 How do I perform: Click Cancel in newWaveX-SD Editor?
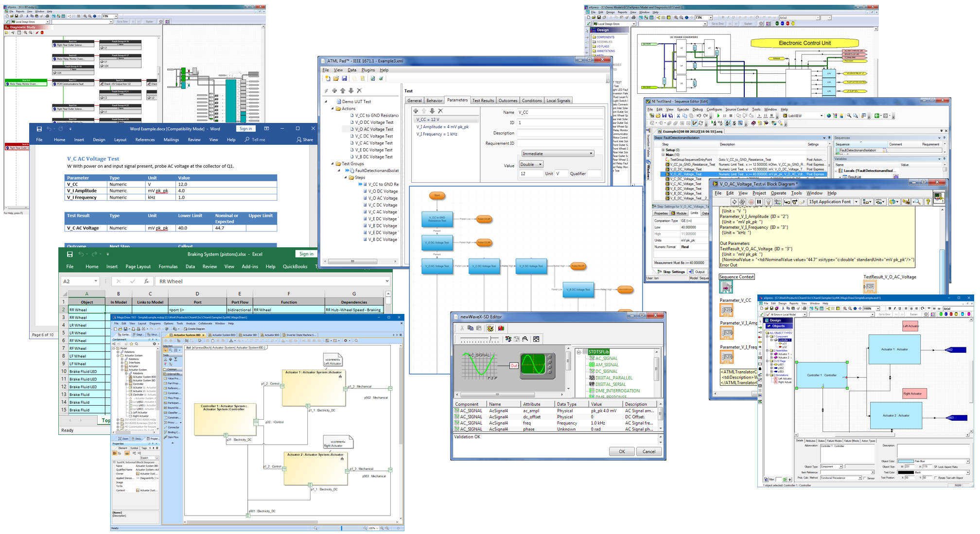tap(649, 451)
